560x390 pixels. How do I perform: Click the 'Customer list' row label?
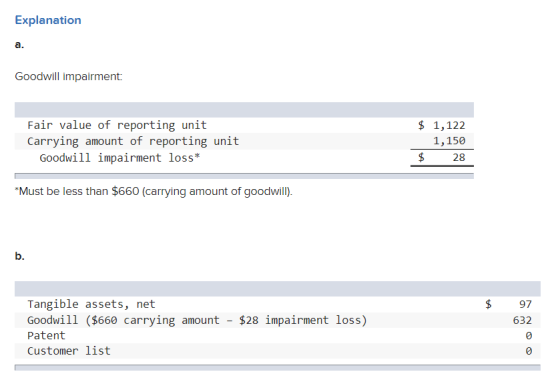[69, 351]
